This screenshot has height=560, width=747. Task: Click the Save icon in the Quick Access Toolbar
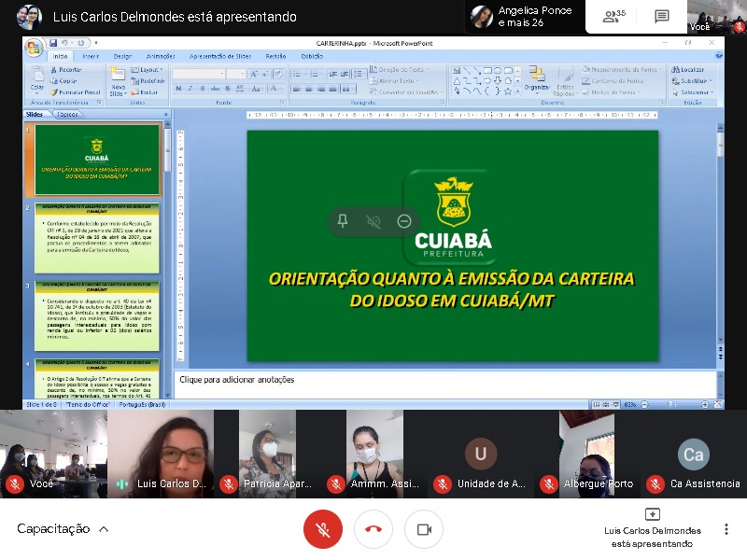pyautogui.click(x=53, y=43)
